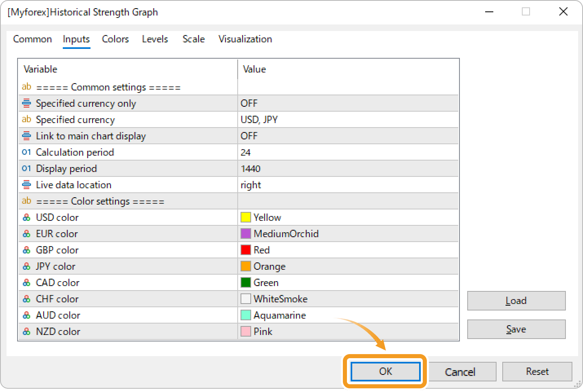The image size is (583, 392).
Task: Click the "01" icon beside Calculation period
Action: coord(26,152)
